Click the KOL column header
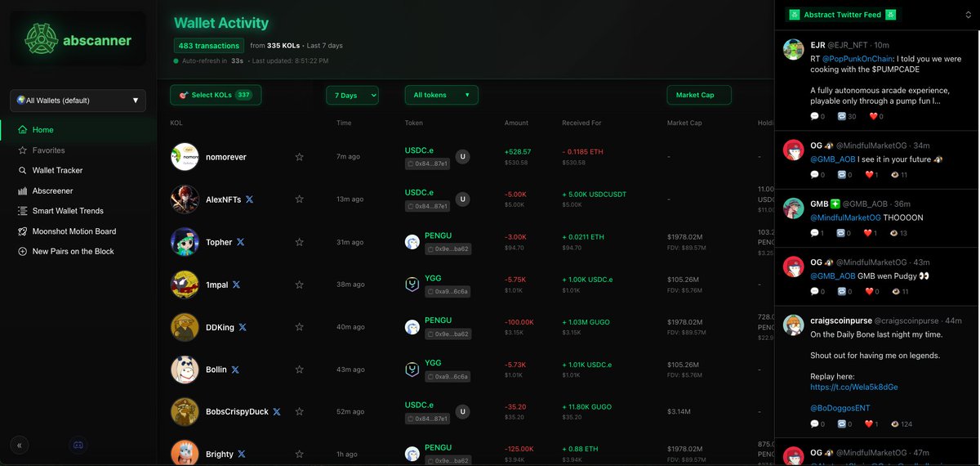This screenshot has width=980, height=466. [176, 123]
